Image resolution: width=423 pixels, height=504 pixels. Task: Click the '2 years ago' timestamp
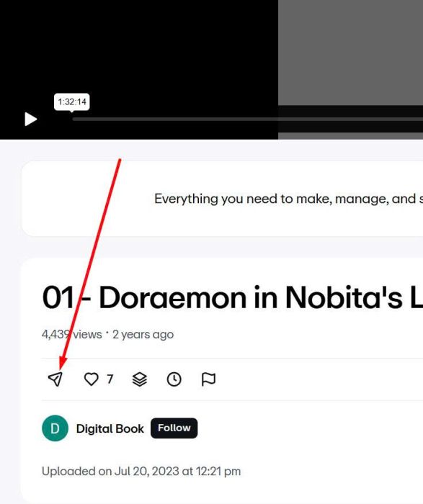[143, 334]
